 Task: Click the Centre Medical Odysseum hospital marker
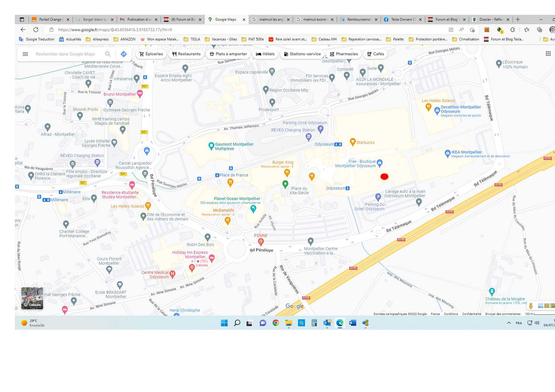click(x=173, y=274)
